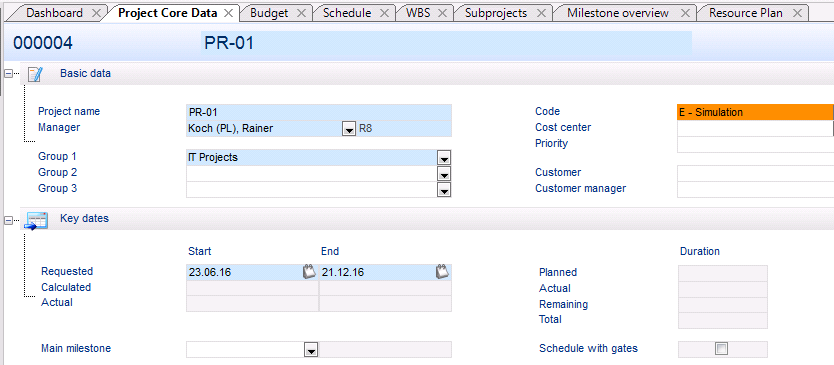The width and height of the screenshot is (834, 365).
Task: Click the Project name field PR-01
Action: 319,112
